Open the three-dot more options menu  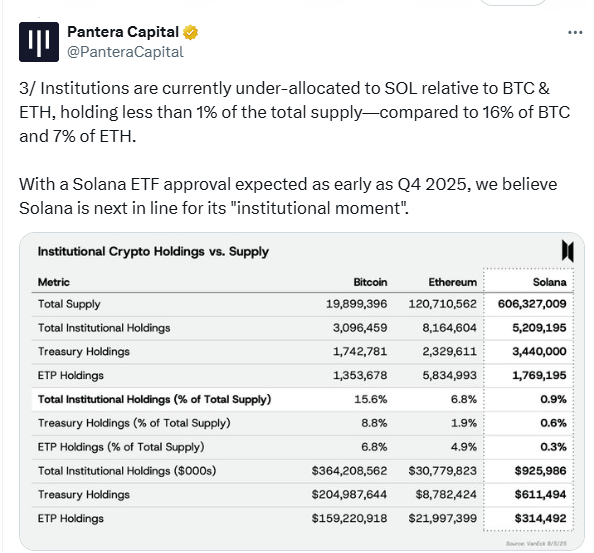tap(575, 33)
